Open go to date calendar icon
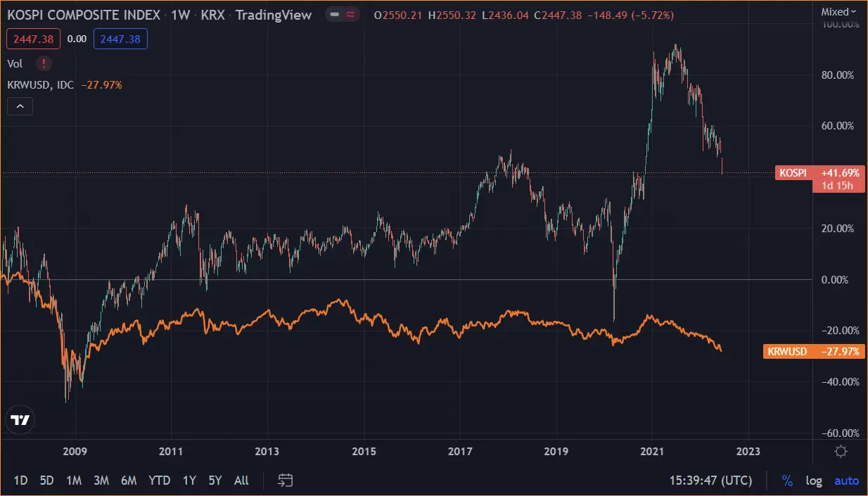The width and height of the screenshot is (868, 496). [285, 481]
